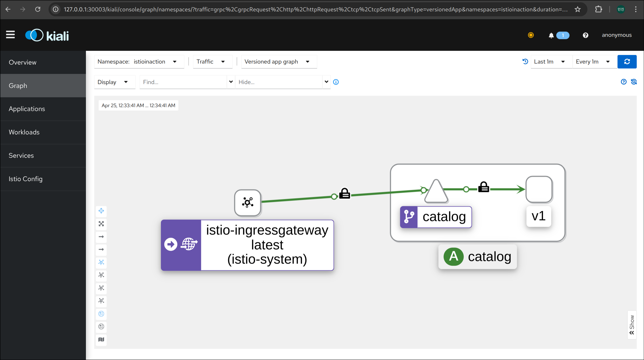Click the replay history icon near Last 1m
Screen dimensions: 644x360
point(525,62)
